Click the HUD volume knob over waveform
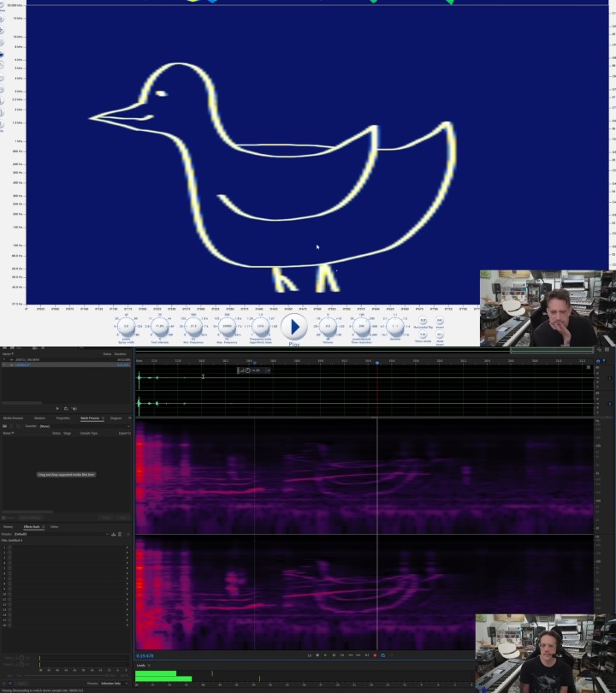The width and height of the screenshot is (616, 693). (248, 370)
